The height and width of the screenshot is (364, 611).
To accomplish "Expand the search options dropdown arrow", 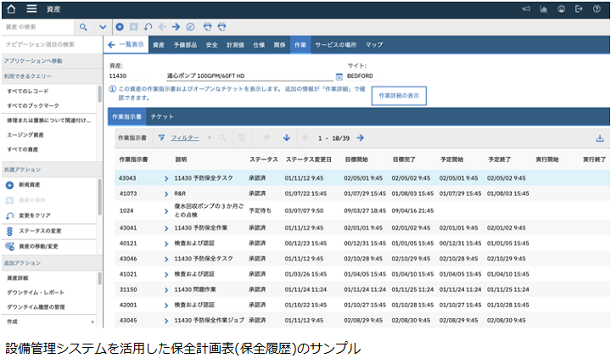I will [x=103, y=27].
